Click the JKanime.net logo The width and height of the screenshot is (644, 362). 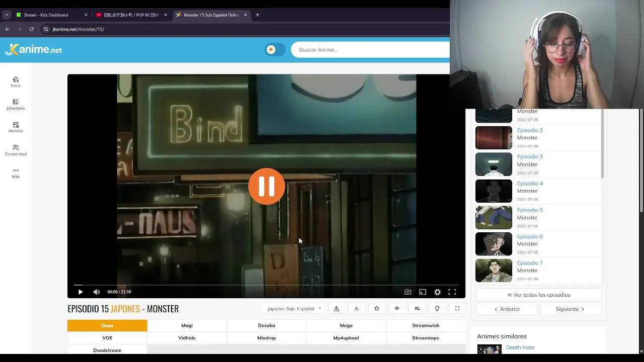pyautogui.click(x=34, y=49)
